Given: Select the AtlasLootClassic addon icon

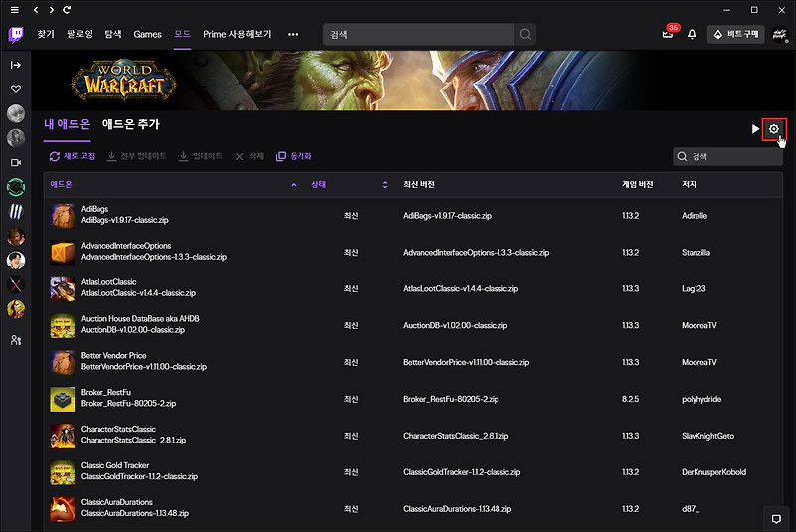Looking at the screenshot, I should pos(63,289).
